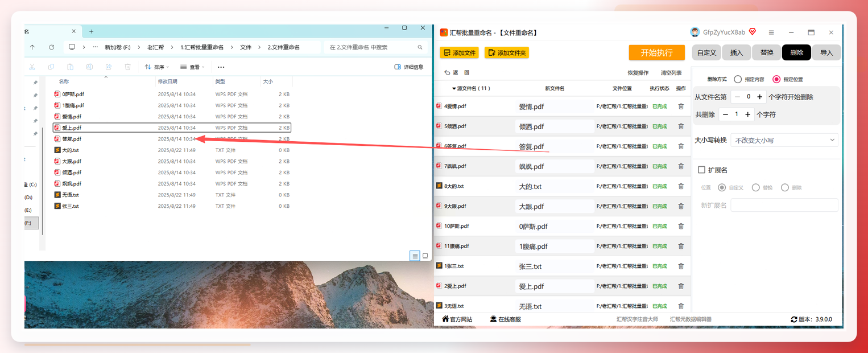Open the 大小写转换 dropdown
The image size is (868, 353).
pyautogui.click(x=784, y=140)
